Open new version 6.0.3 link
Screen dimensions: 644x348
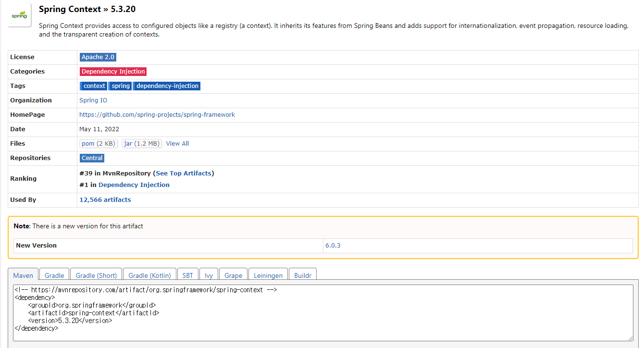coord(333,245)
